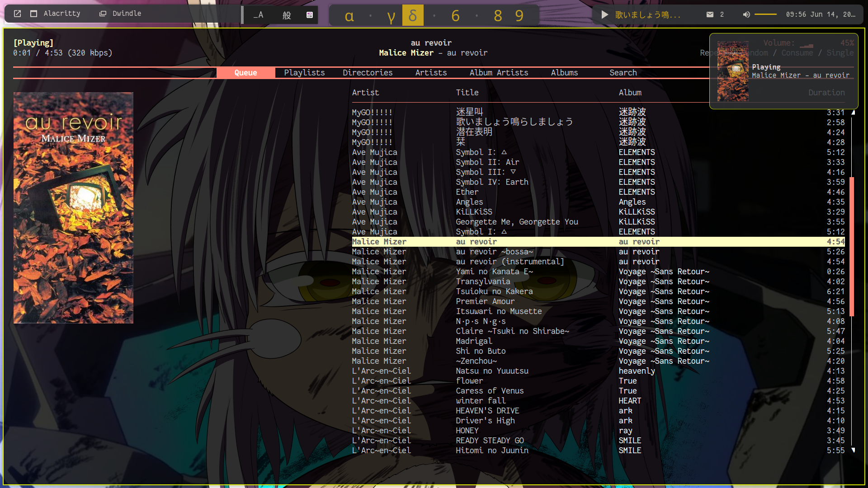Image resolution: width=868 pixels, height=488 pixels.
Task: Select the track Claire ~Tsuki no Shirabe~
Action: coord(598,331)
